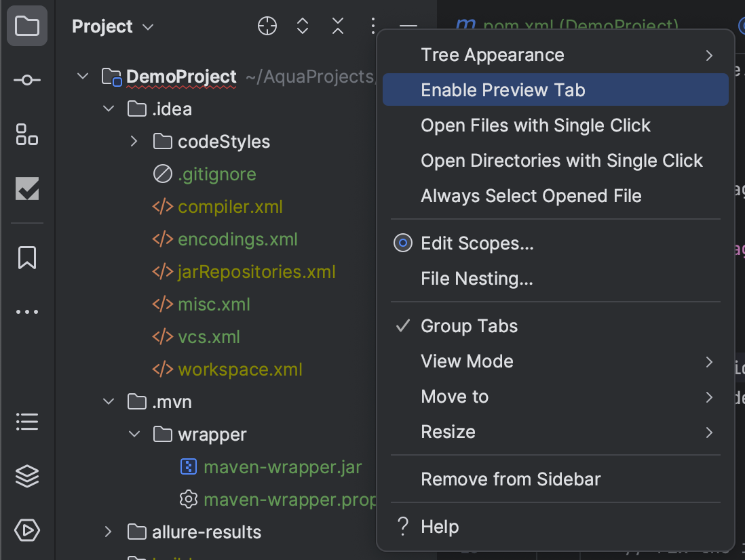Toggle Always Select Opened File
This screenshot has width=745, height=560.
coord(531,196)
